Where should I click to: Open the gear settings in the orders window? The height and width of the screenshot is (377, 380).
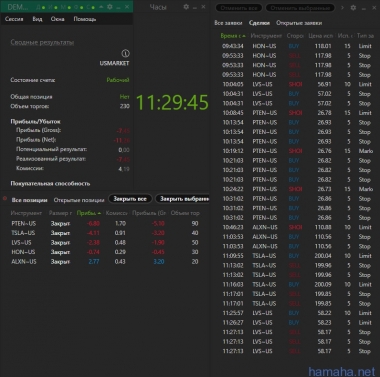tap(353, 7)
